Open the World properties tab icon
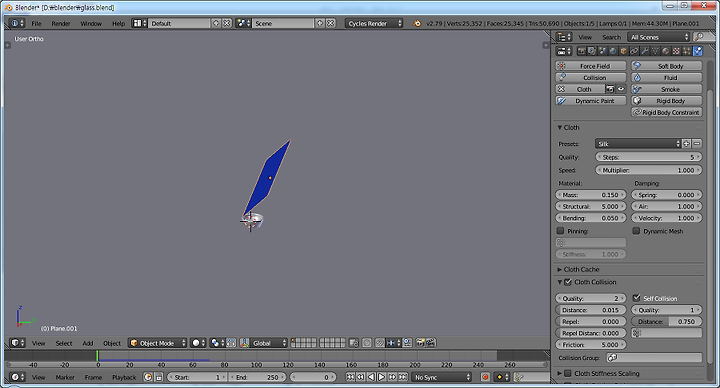Viewport: 720px width, 388px height. pos(613,51)
